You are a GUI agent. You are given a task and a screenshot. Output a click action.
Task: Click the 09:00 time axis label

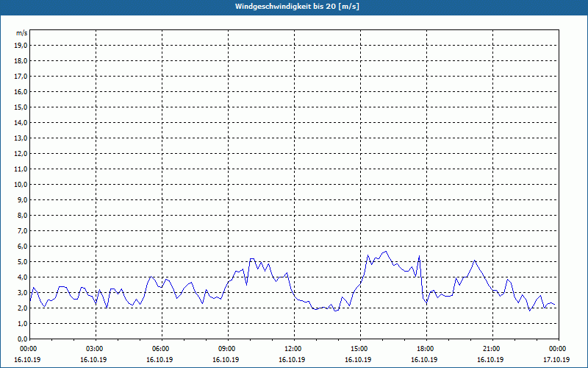229,349
